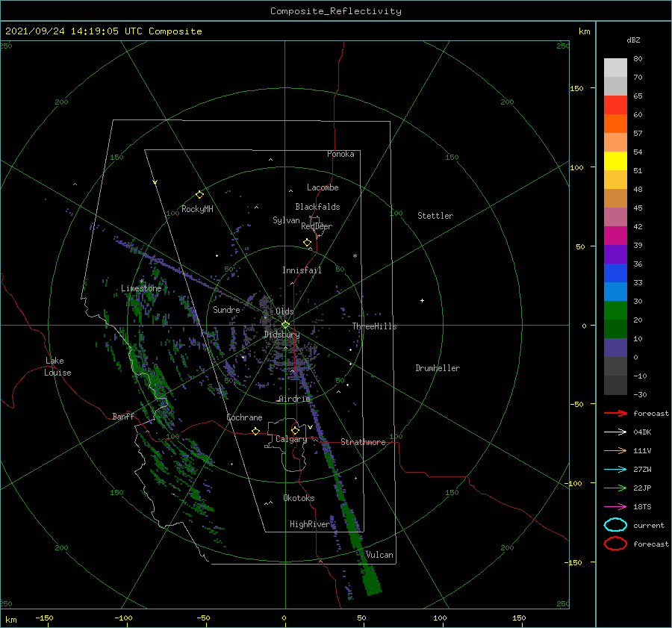
Task: Click the yellow diamond marker beside RockyMH
Action: (x=199, y=195)
